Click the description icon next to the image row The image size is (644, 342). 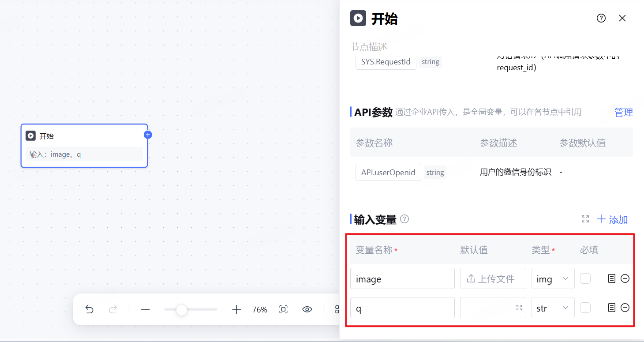(612, 278)
